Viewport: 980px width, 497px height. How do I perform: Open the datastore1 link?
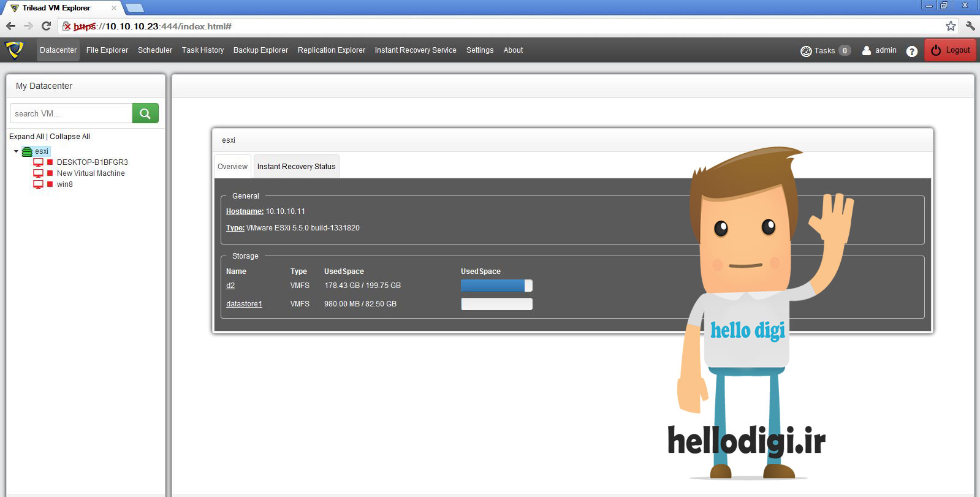[x=244, y=304]
